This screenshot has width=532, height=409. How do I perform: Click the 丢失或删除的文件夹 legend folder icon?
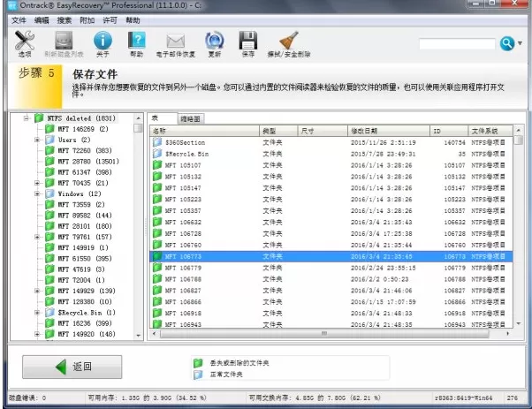198,363
